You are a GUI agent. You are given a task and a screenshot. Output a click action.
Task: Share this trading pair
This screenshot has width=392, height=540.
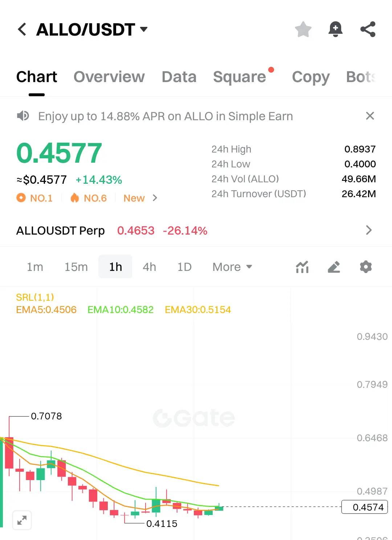click(368, 29)
